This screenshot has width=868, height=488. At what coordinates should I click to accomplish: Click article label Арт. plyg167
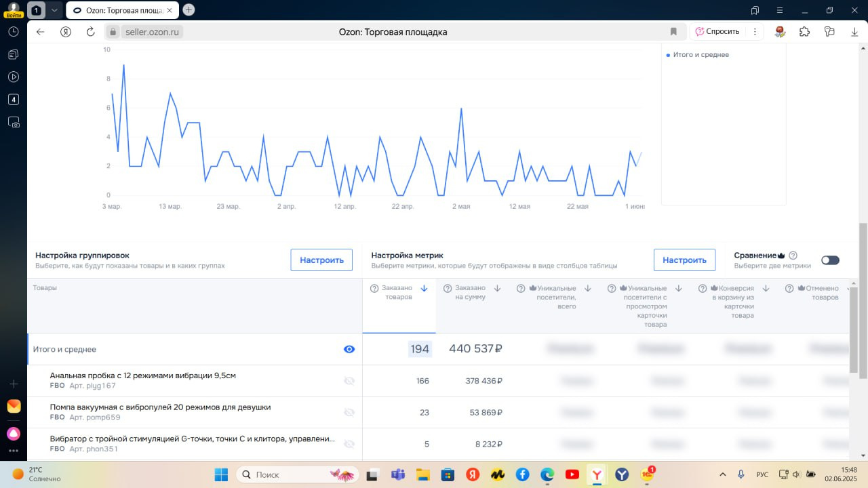click(92, 386)
